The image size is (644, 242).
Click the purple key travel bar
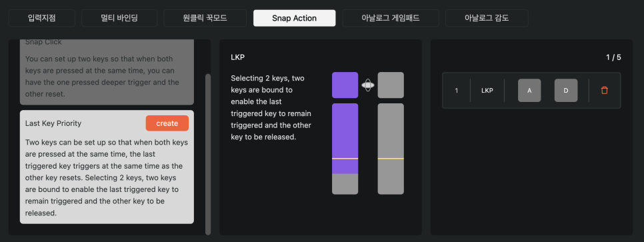coord(345,149)
